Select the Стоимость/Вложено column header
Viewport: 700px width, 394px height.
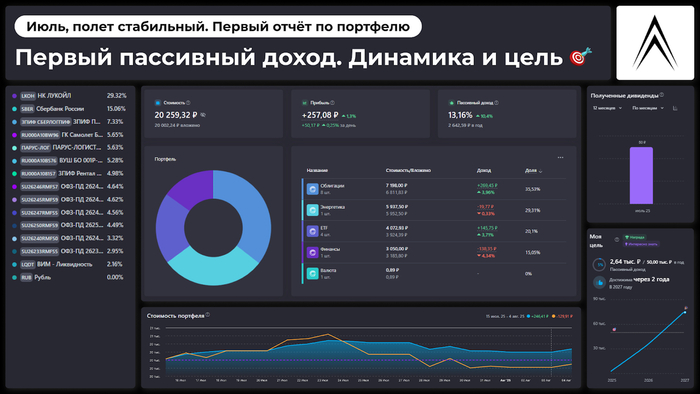coord(408,170)
